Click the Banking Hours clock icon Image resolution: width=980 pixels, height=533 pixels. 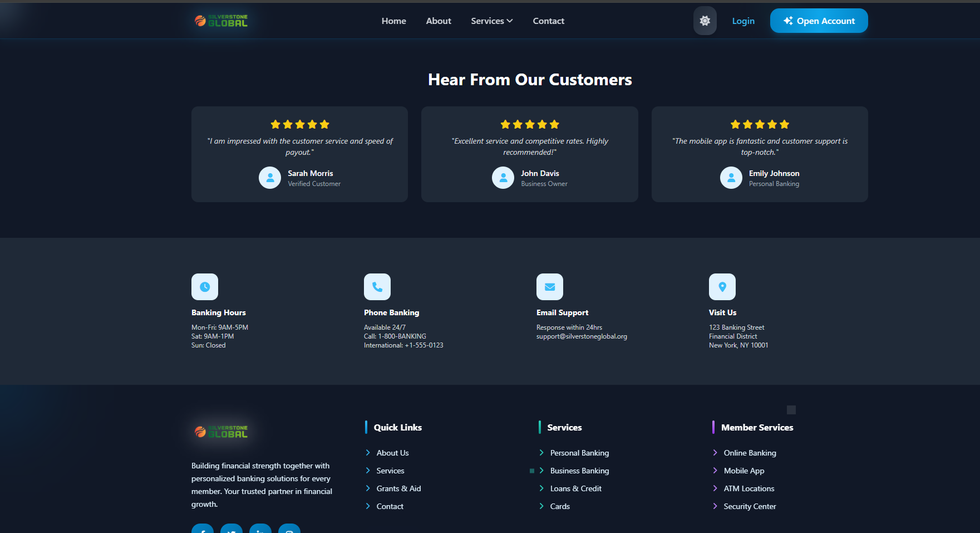click(205, 287)
